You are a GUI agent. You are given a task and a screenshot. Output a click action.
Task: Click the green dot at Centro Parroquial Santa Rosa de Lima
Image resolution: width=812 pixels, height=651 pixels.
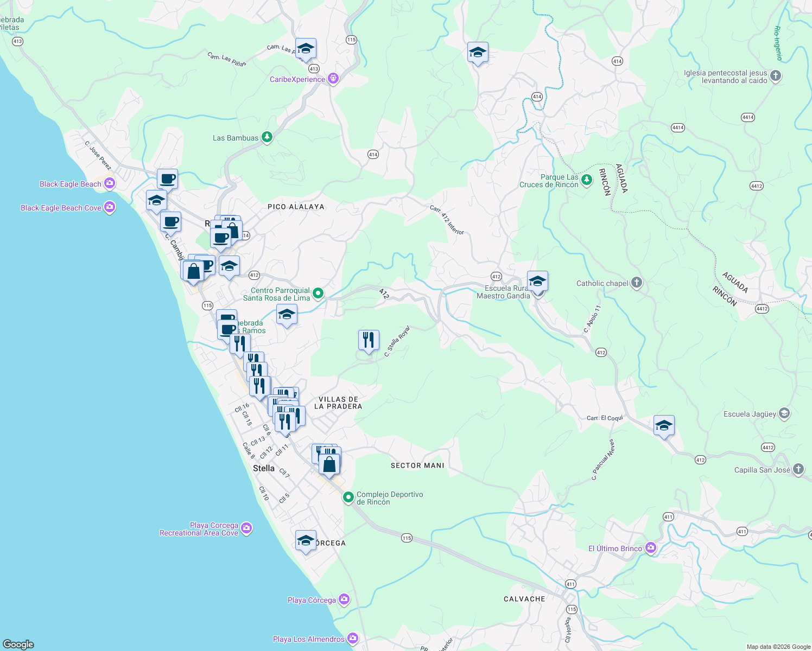317,292
